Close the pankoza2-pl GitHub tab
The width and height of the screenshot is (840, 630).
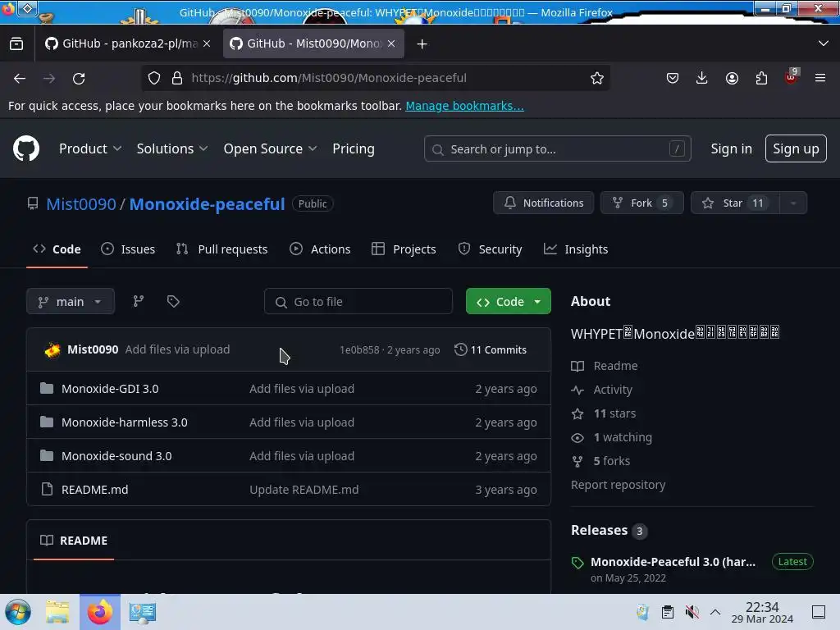click(x=207, y=44)
